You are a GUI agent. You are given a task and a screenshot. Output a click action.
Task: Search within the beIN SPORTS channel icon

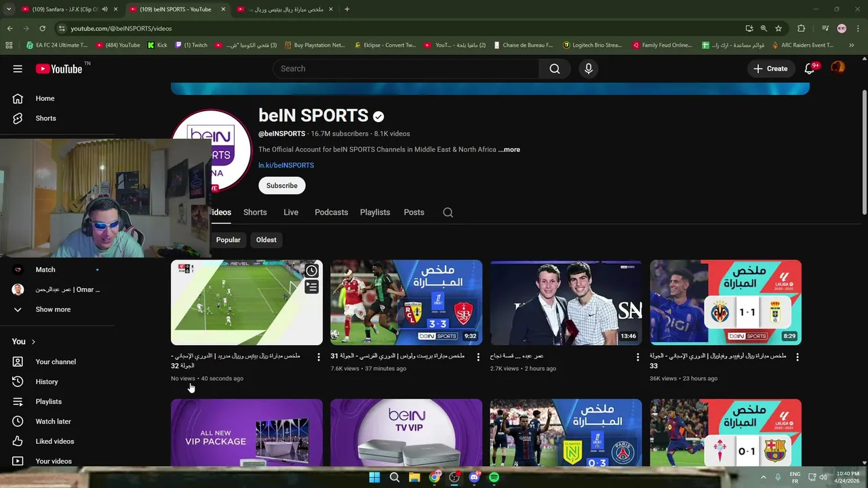448,212
